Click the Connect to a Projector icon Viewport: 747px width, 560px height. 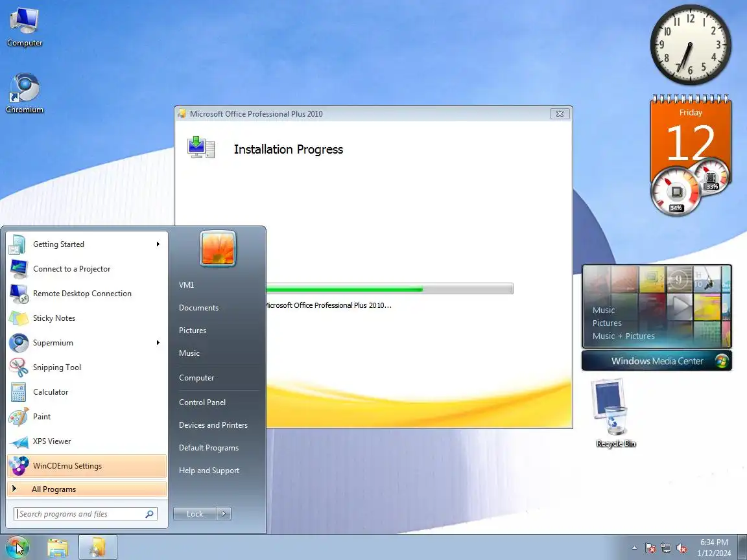click(x=19, y=269)
